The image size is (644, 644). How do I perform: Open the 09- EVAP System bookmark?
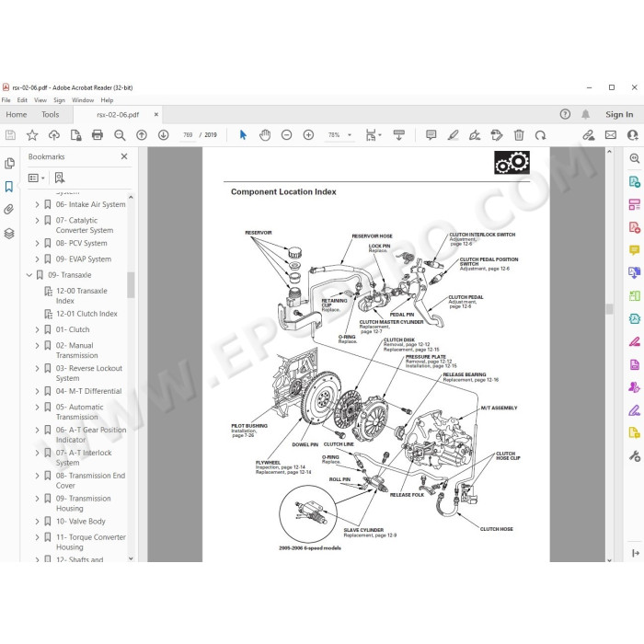84,259
